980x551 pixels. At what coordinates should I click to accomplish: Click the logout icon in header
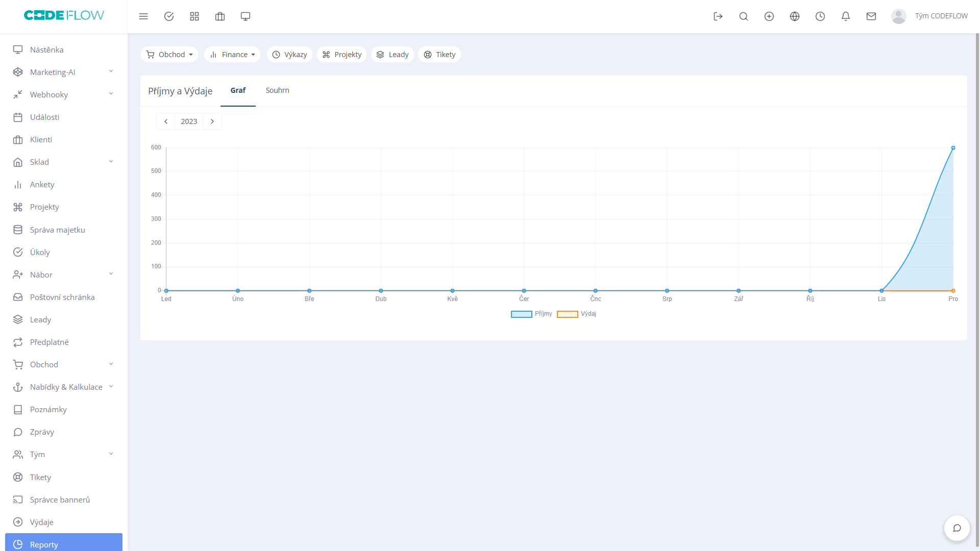pos(718,16)
